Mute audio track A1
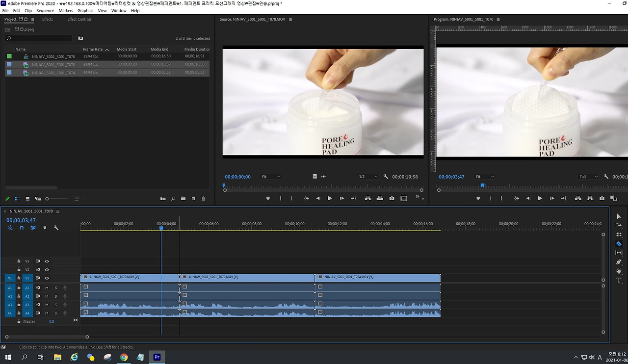628x364 pixels. pyautogui.click(x=47, y=288)
